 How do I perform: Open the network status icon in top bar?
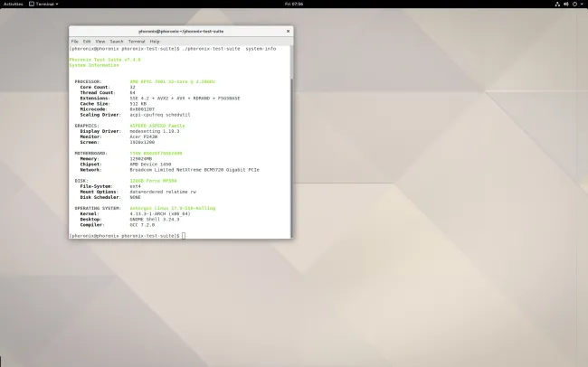(x=557, y=5)
